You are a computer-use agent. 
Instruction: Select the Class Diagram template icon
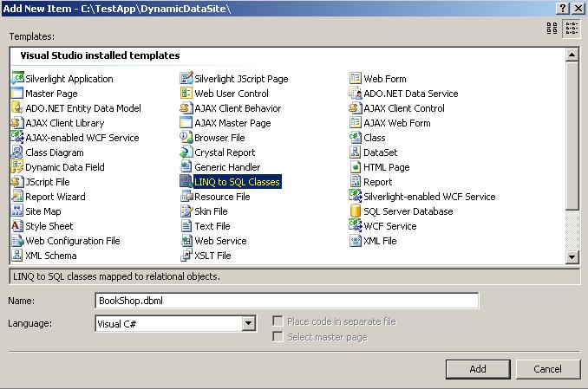coord(17,152)
